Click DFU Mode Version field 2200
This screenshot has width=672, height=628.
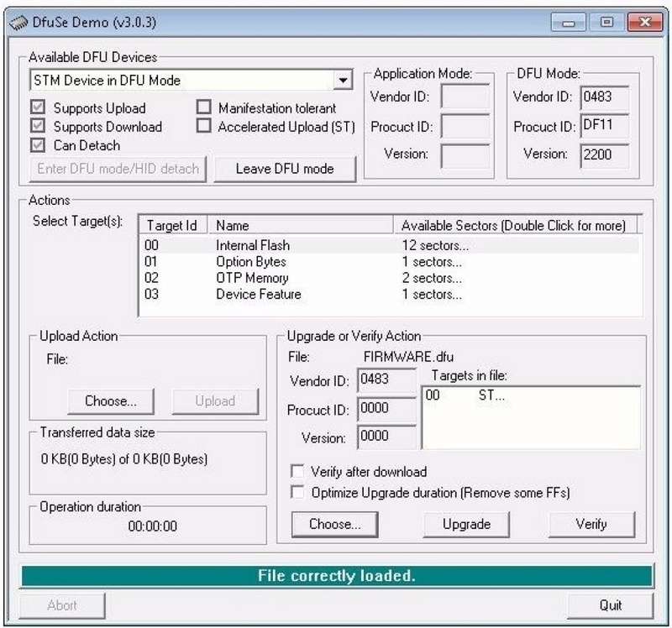tap(605, 156)
